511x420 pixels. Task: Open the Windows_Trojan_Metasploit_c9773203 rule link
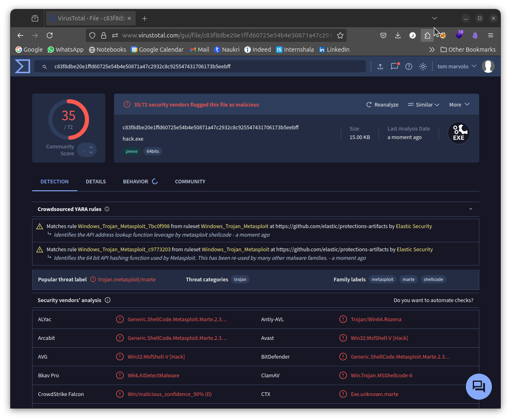coord(124,249)
